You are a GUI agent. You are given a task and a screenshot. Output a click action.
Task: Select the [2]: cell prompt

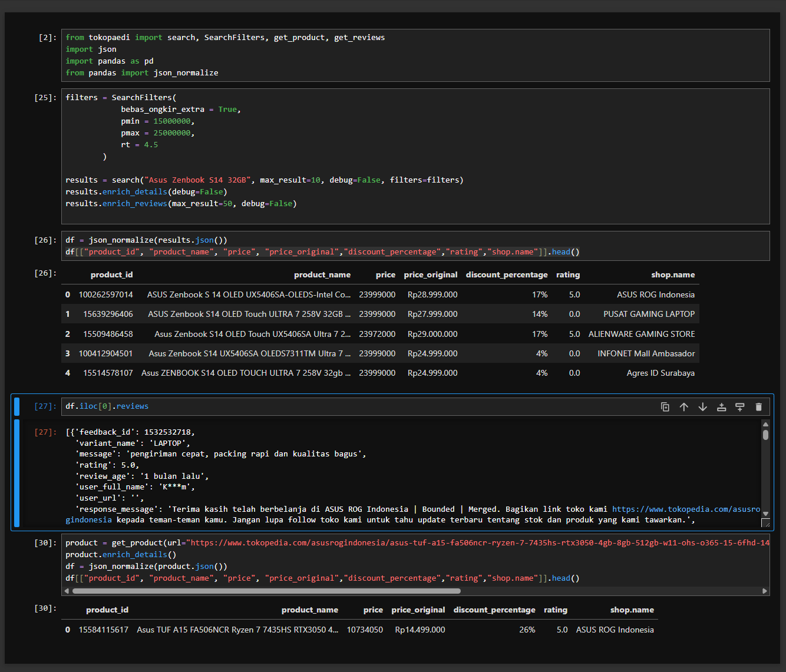click(x=48, y=38)
